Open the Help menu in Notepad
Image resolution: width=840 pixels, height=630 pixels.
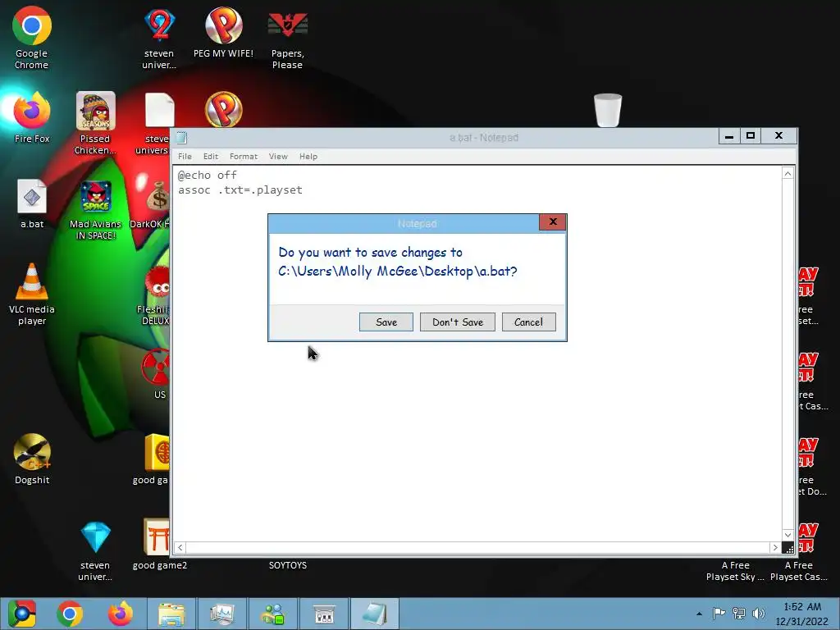(x=308, y=157)
